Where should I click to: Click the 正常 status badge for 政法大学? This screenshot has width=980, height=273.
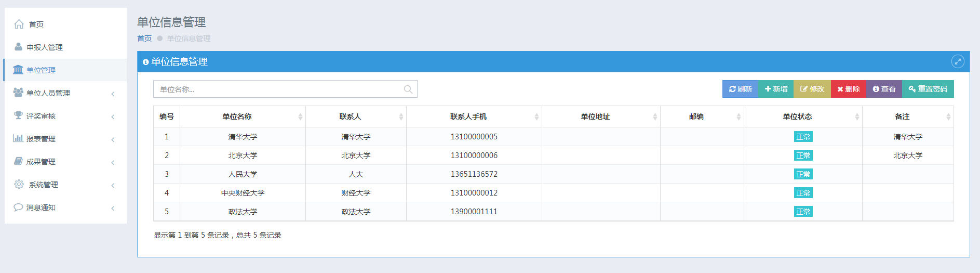tap(803, 212)
